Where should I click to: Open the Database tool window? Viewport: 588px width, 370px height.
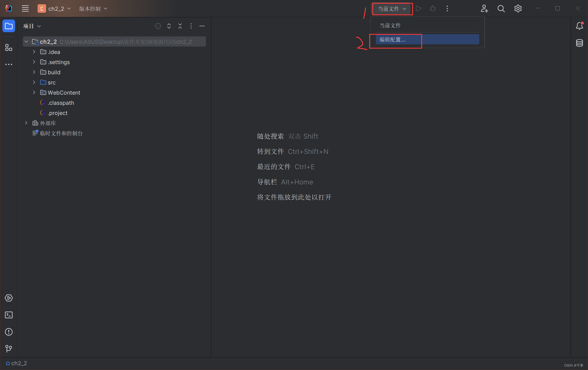579,43
